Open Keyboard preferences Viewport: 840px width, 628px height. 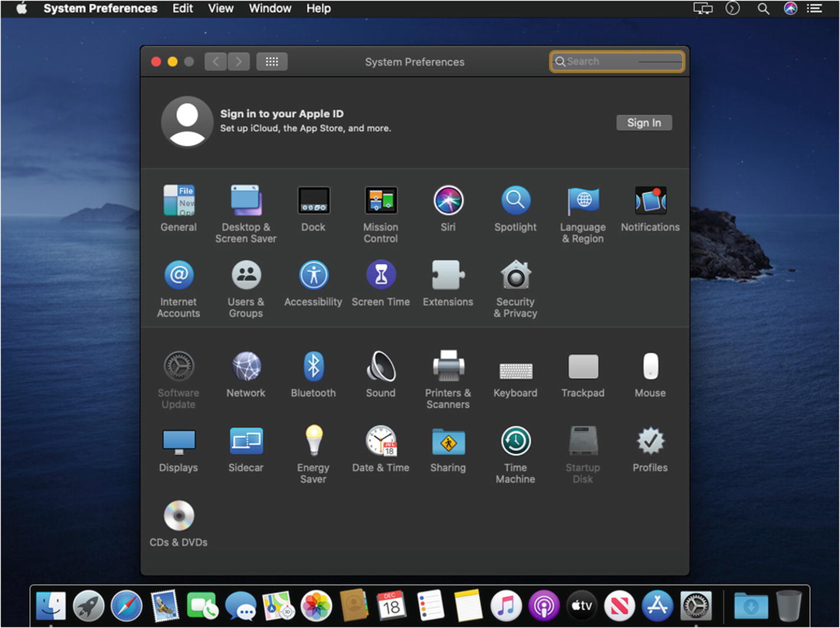point(516,371)
